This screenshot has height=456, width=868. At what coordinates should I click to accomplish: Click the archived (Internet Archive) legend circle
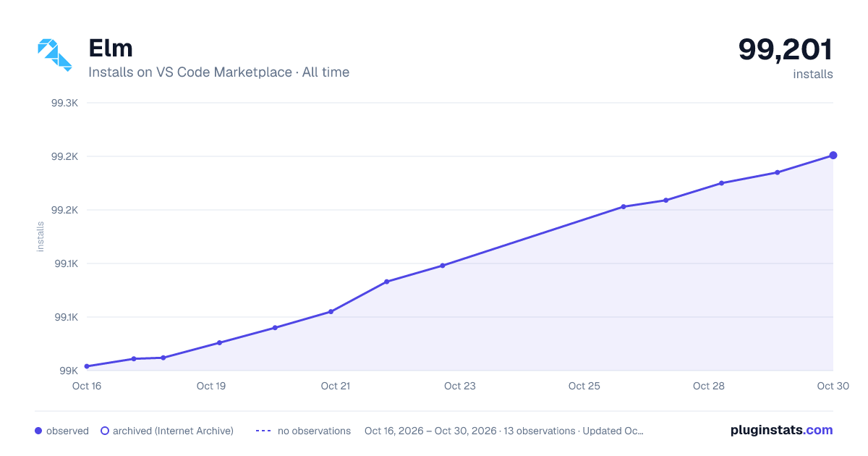point(105,431)
